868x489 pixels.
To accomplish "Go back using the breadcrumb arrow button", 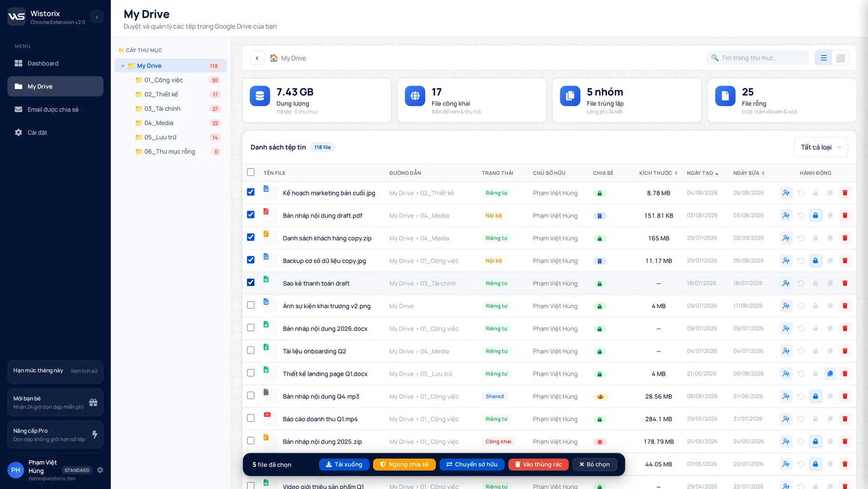I will [x=257, y=58].
